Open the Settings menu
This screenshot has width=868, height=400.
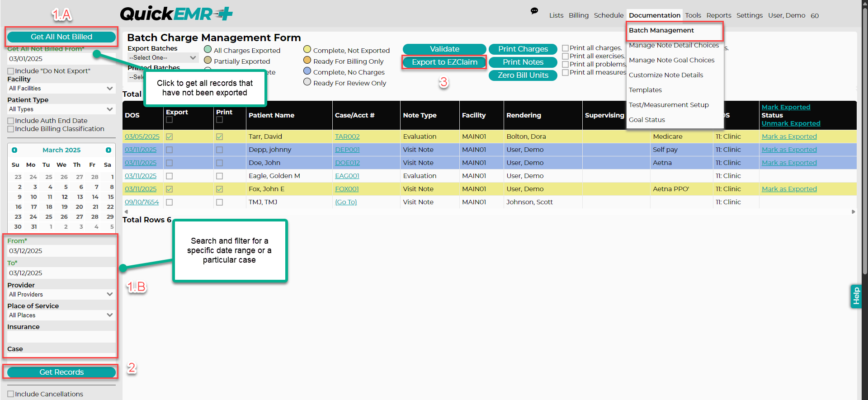coord(750,15)
